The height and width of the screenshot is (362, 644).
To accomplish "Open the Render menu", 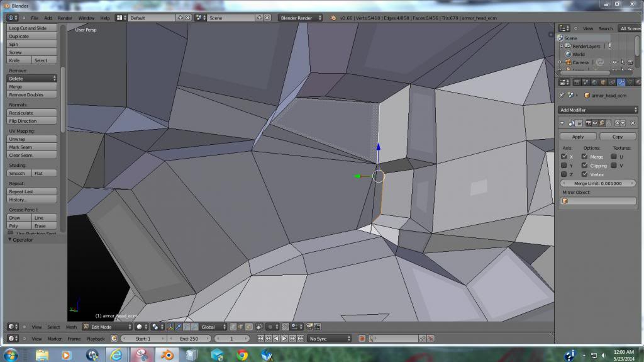I will 65,18.
